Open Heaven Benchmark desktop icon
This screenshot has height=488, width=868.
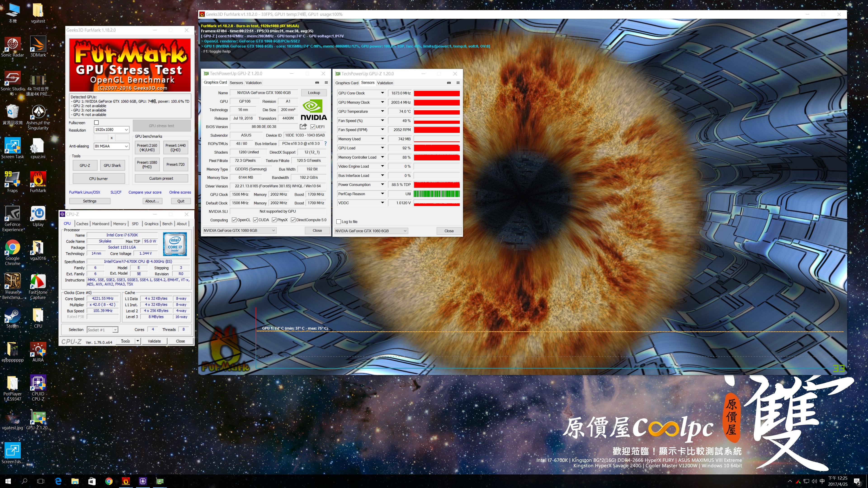click(x=12, y=286)
